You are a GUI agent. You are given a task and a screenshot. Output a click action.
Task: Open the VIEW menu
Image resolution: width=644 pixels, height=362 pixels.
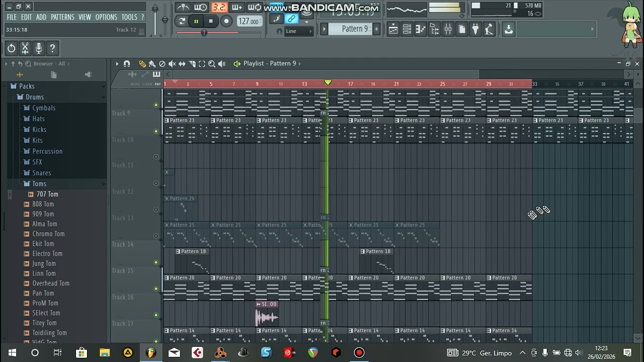tap(85, 17)
